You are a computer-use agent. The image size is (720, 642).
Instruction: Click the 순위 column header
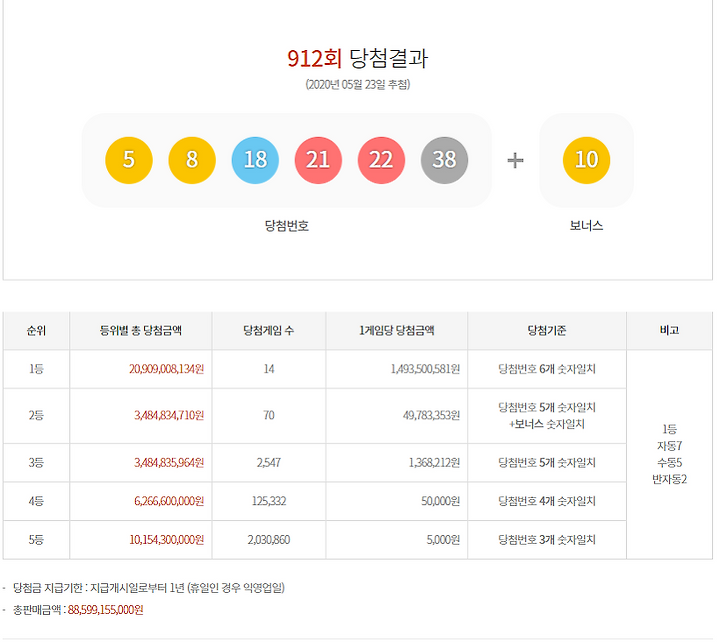click(x=36, y=331)
